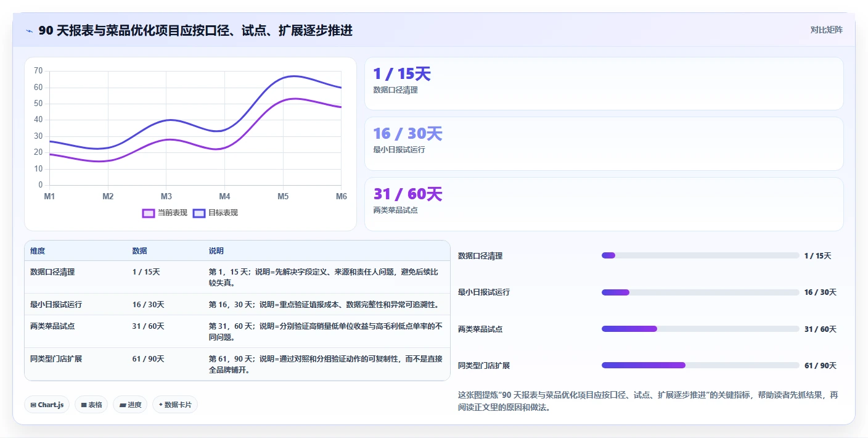
Task: Click description starting 第 61，90 天
Action: [325, 365]
